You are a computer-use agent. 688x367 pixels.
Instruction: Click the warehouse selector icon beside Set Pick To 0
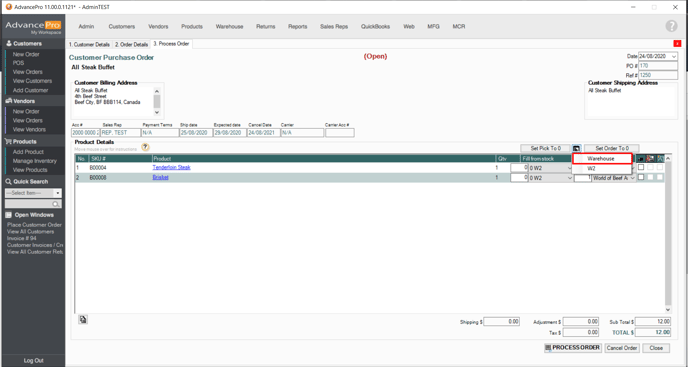pyautogui.click(x=577, y=148)
